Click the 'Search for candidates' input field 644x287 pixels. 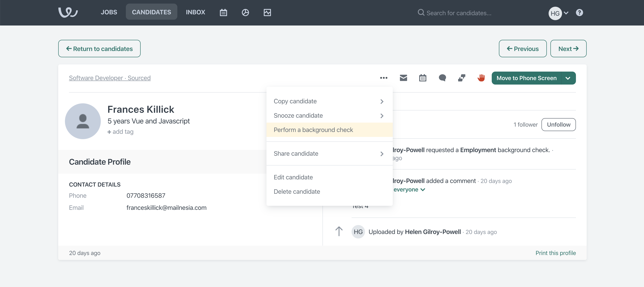pyautogui.click(x=459, y=13)
